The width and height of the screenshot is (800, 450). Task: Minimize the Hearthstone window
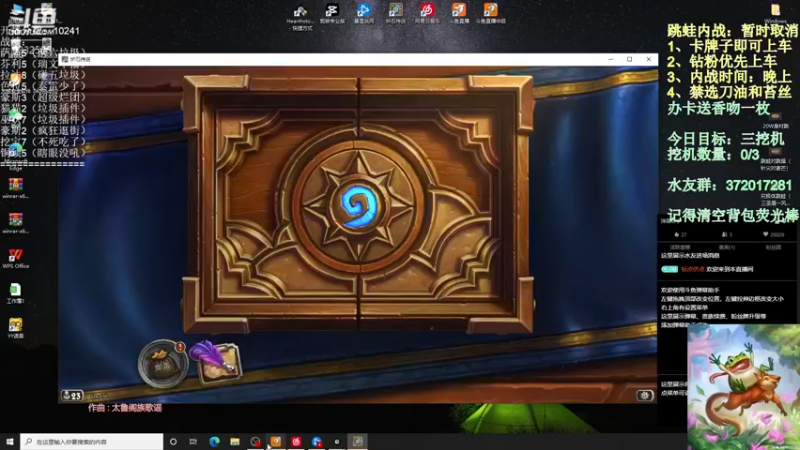tap(610, 59)
